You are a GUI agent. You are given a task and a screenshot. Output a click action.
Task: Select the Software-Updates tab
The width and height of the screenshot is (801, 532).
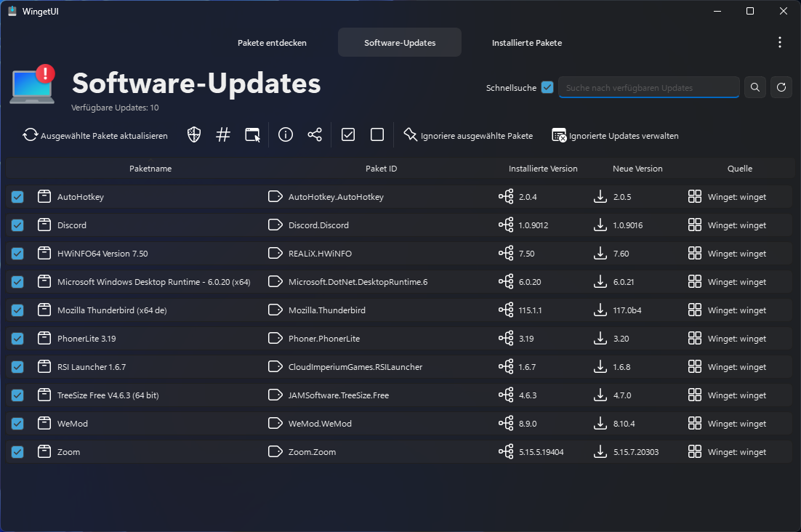pyautogui.click(x=400, y=42)
